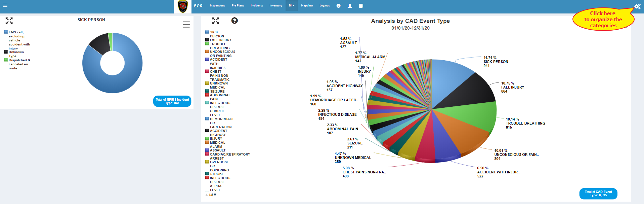
Task: Go to previous legend page arrow
Action: 207,195
